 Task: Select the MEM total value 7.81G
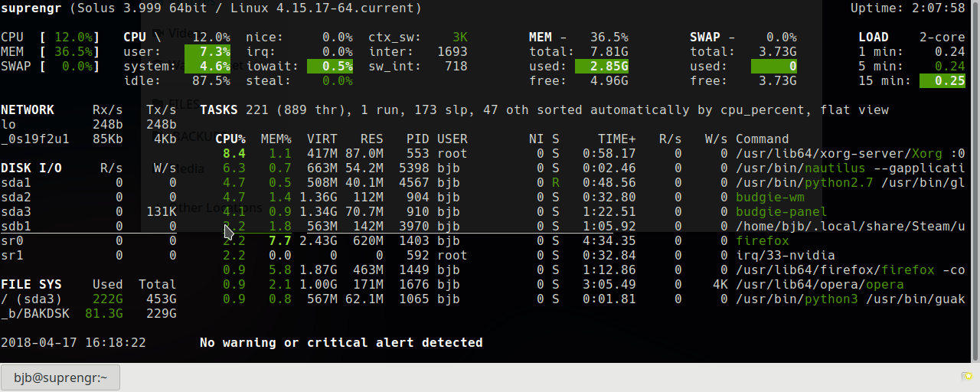(x=609, y=51)
